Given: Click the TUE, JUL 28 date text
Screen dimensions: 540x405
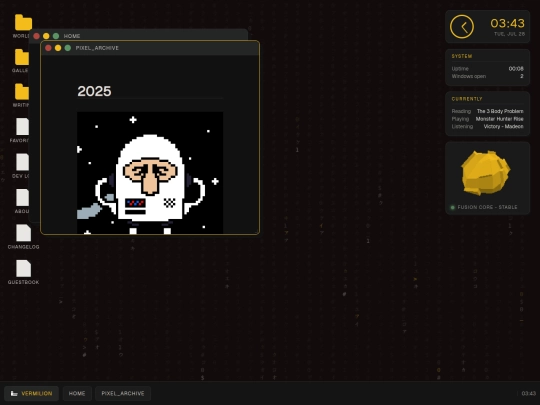Looking at the screenshot, I should coord(509,34).
